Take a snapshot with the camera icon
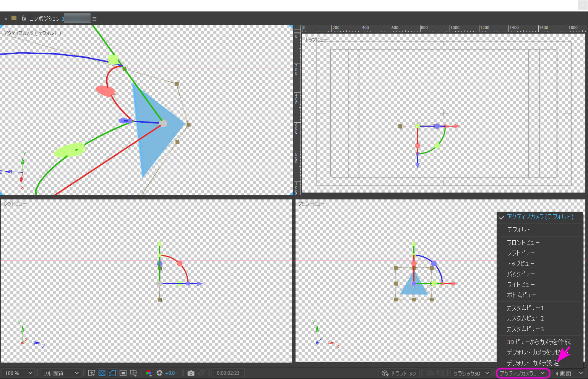Screen dimensions: 588x379 click(191, 373)
